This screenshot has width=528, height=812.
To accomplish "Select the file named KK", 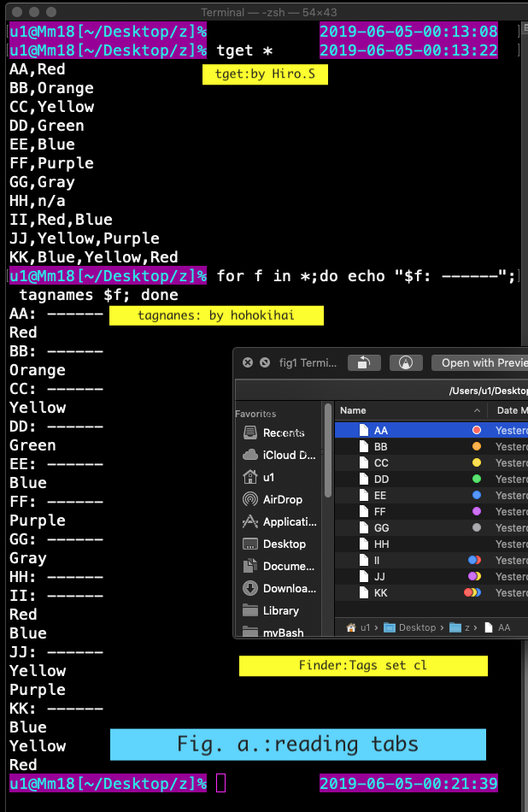I will tap(381, 592).
